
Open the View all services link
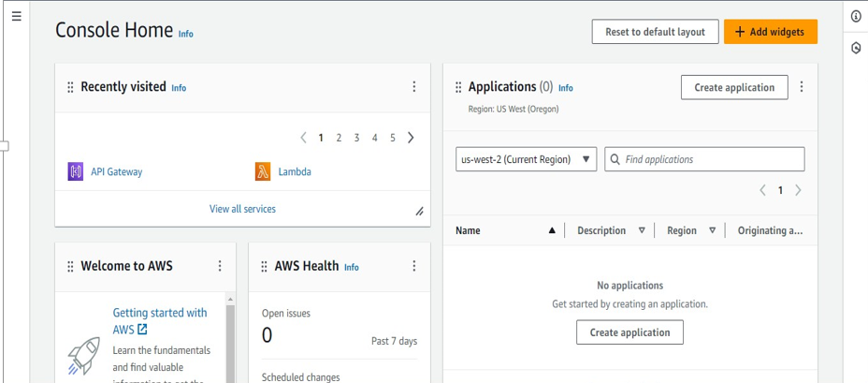242,209
